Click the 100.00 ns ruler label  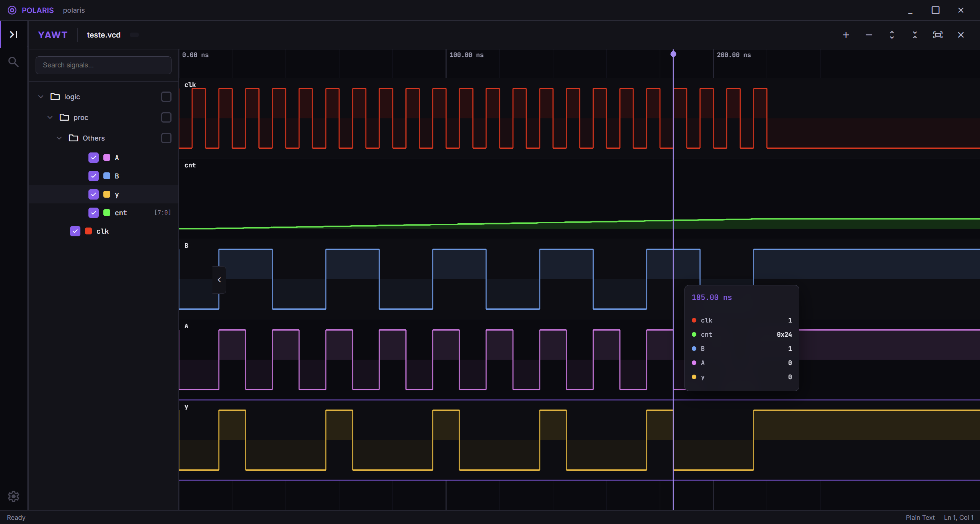click(x=466, y=55)
